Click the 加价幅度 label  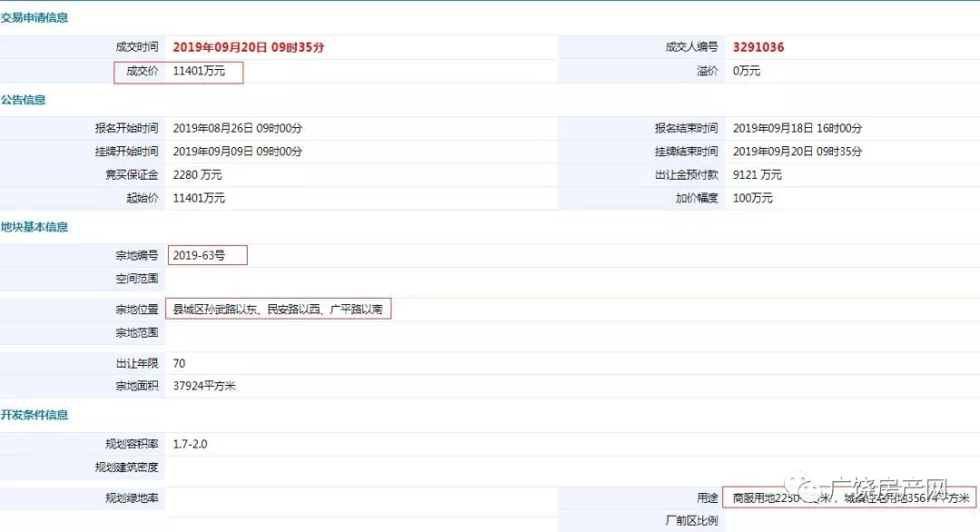point(697,198)
